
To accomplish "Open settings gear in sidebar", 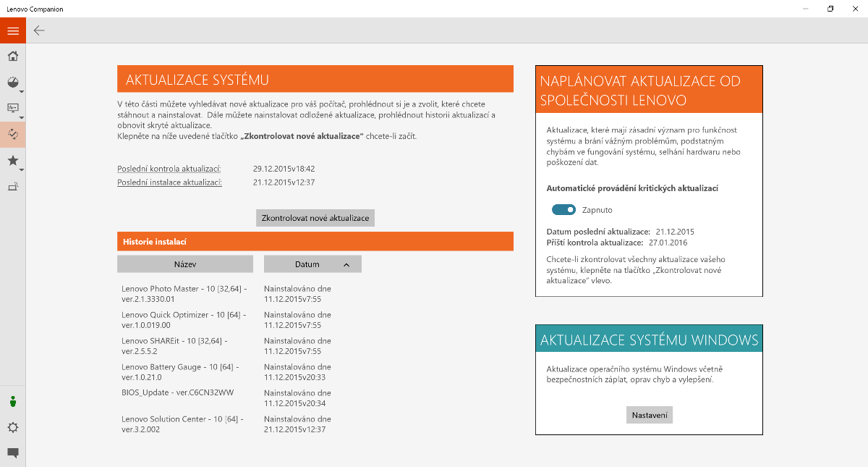I will tap(12, 427).
